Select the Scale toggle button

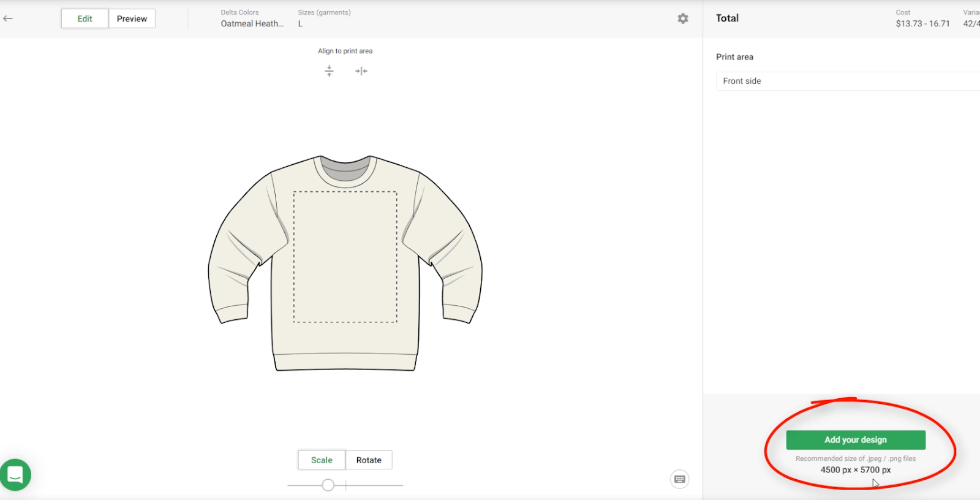click(x=322, y=460)
